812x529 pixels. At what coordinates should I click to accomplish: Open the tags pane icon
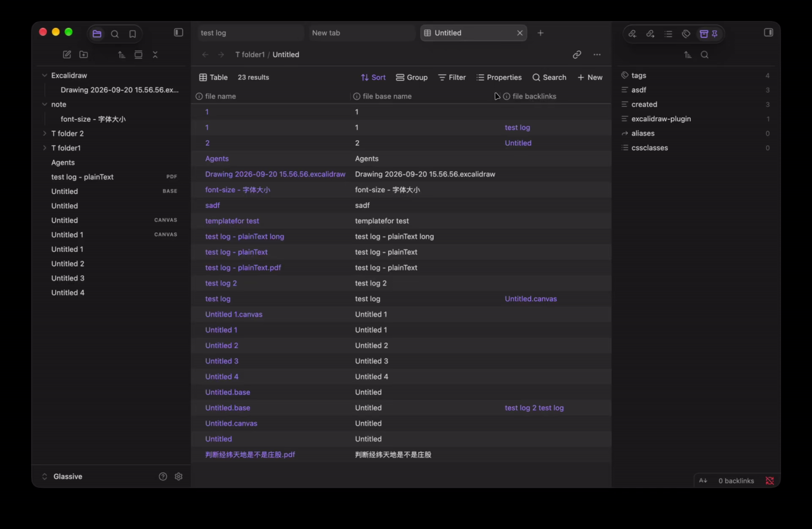coord(686,34)
